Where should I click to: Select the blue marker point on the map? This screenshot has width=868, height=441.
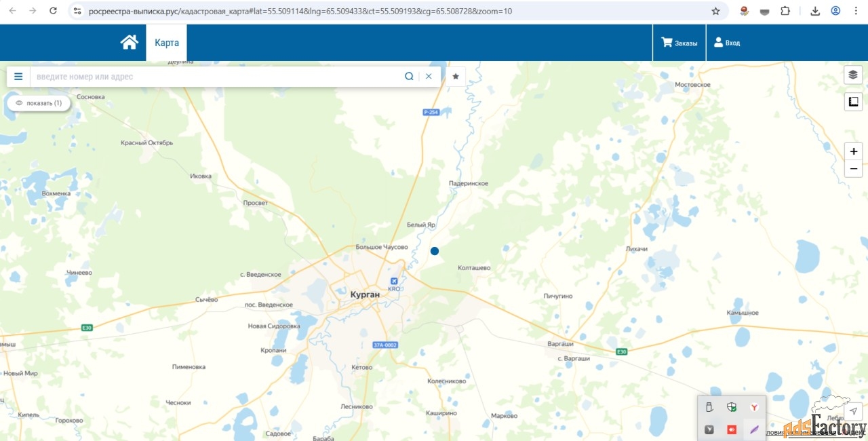tap(435, 251)
